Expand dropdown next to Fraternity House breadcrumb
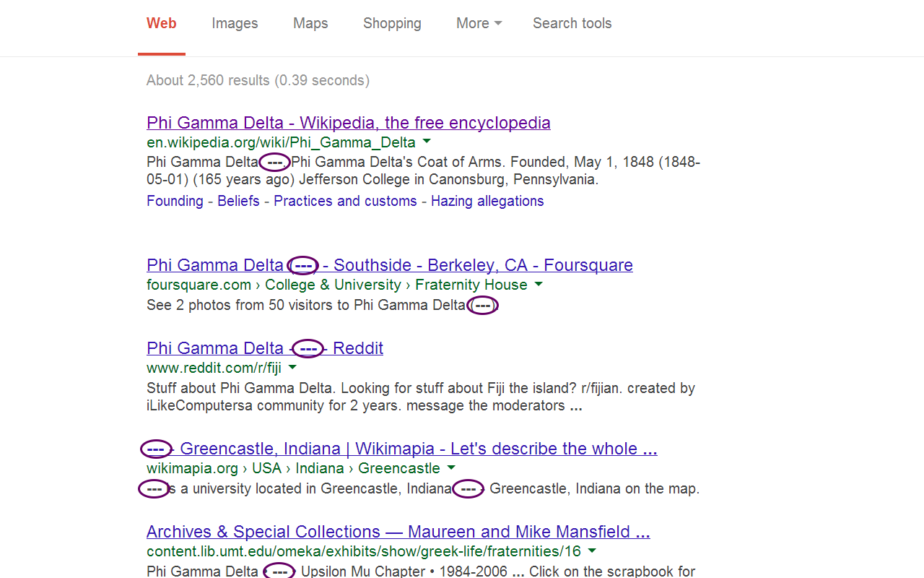This screenshot has width=924, height=578. click(x=539, y=285)
